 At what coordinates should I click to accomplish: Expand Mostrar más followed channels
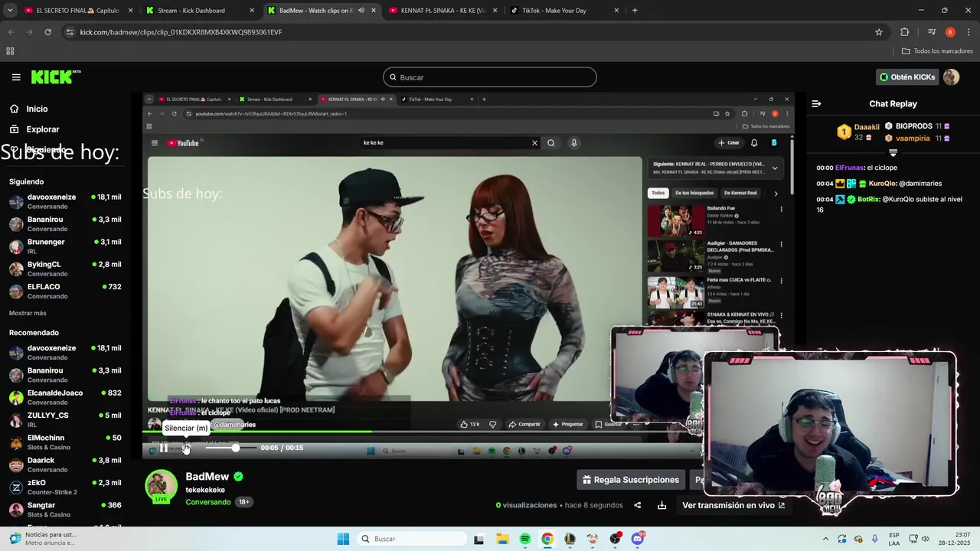pyautogui.click(x=28, y=313)
